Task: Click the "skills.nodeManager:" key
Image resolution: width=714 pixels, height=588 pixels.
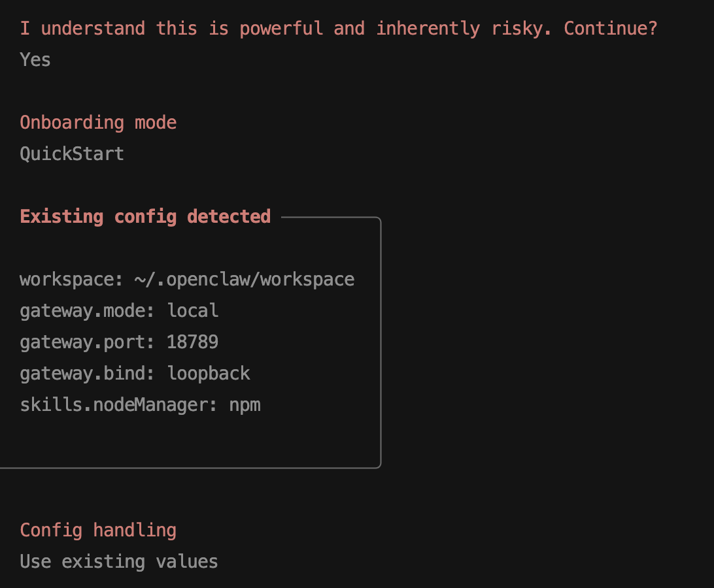Action: (x=118, y=405)
